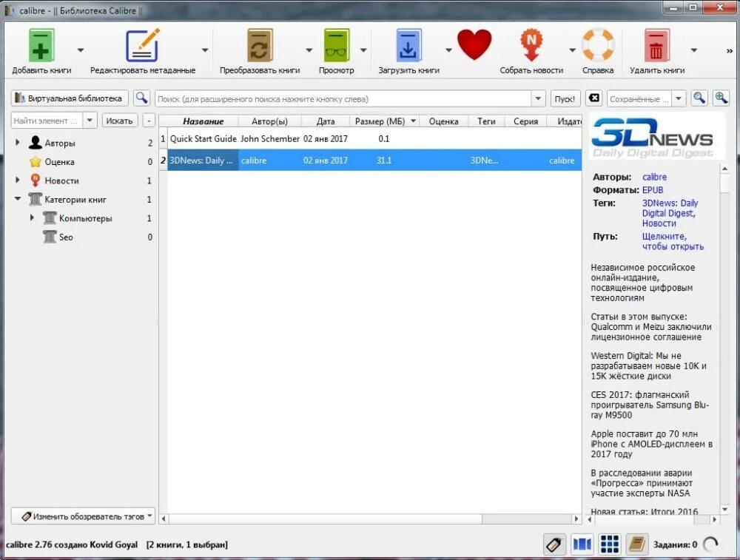
Task: Sort by Размер (МБ) column header
Action: 385,121
